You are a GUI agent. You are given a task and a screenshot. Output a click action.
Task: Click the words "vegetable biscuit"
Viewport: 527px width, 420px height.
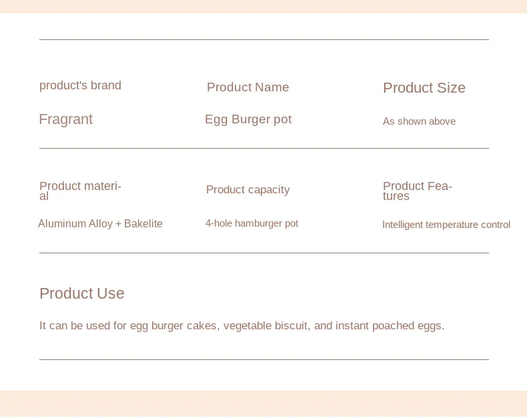point(266,326)
